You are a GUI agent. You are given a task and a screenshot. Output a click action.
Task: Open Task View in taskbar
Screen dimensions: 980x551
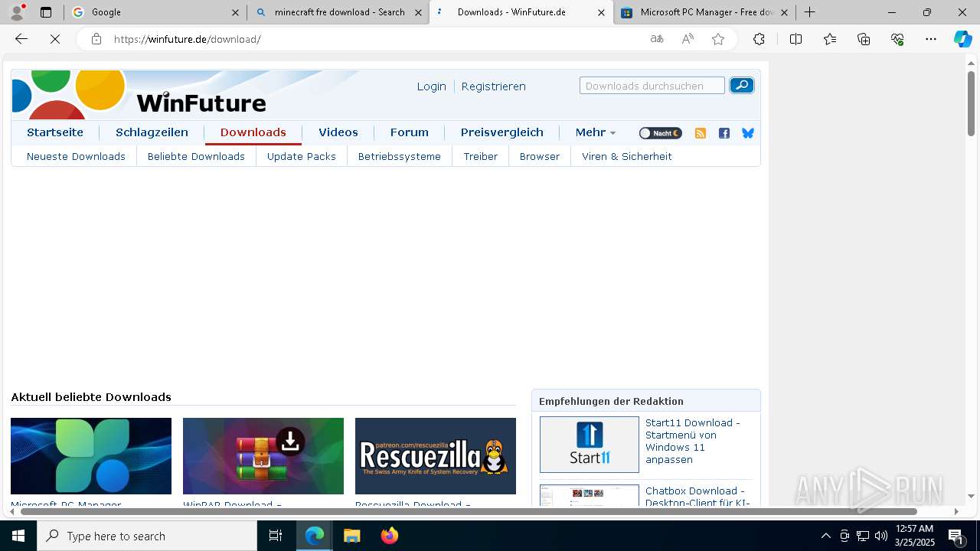(276, 536)
